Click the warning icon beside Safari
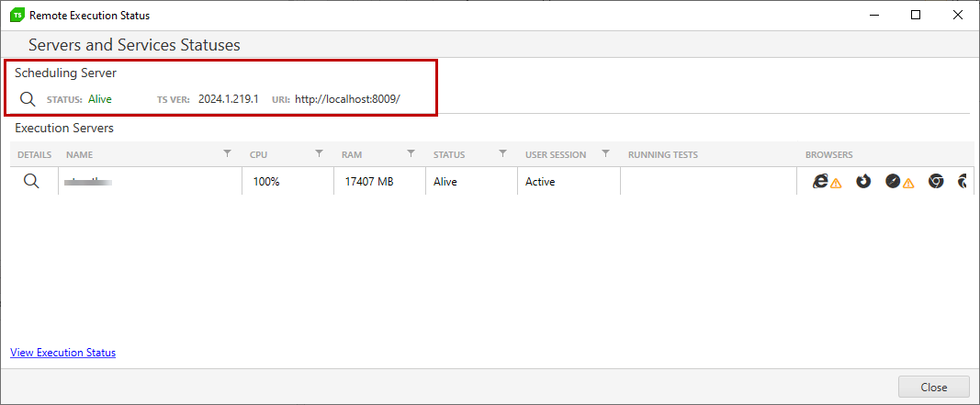 click(908, 183)
